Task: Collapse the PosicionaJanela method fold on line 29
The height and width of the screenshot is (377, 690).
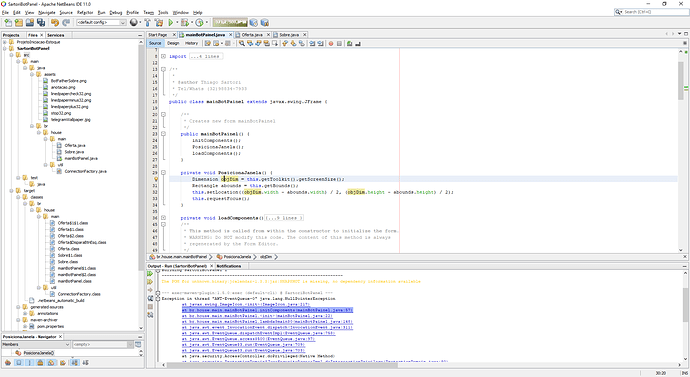Action: click(163, 172)
